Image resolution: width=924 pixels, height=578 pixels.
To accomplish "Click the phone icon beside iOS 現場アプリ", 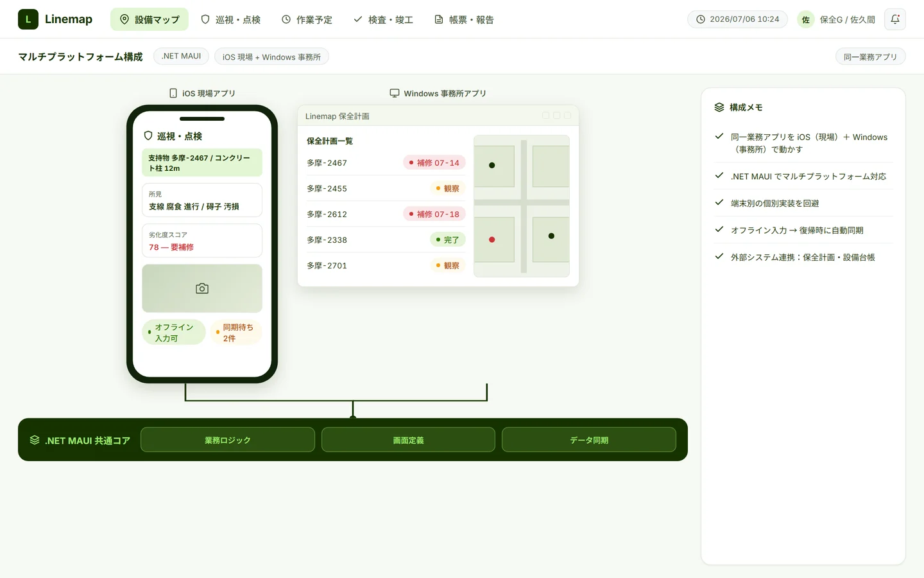I will tap(173, 93).
